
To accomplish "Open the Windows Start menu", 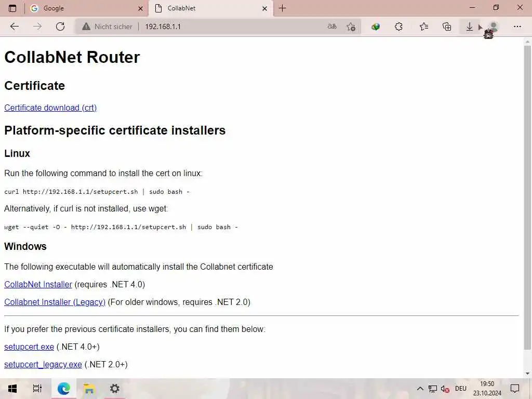I will [x=12, y=389].
